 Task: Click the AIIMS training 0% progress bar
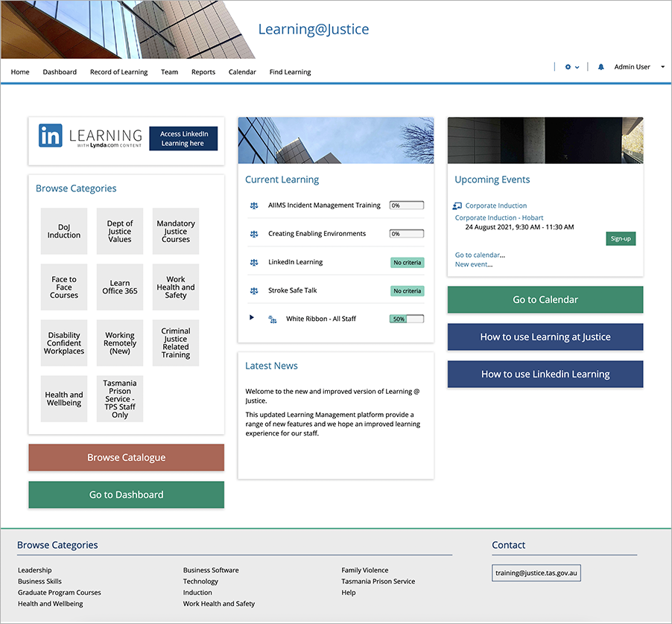pyautogui.click(x=407, y=206)
